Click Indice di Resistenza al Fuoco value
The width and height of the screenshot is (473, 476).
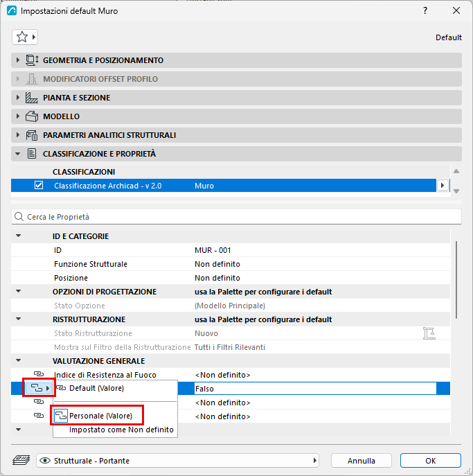222,375
